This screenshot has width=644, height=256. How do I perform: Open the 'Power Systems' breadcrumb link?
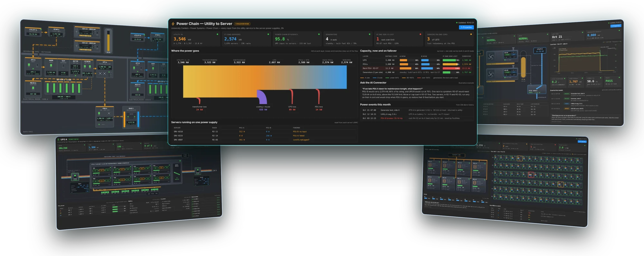click(x=197, y=28)
